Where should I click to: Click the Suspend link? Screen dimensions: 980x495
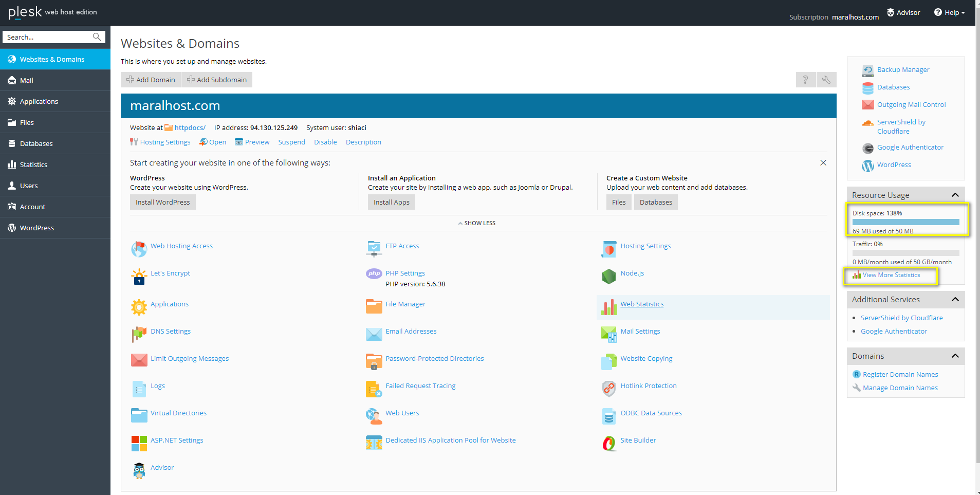point(291,142)
